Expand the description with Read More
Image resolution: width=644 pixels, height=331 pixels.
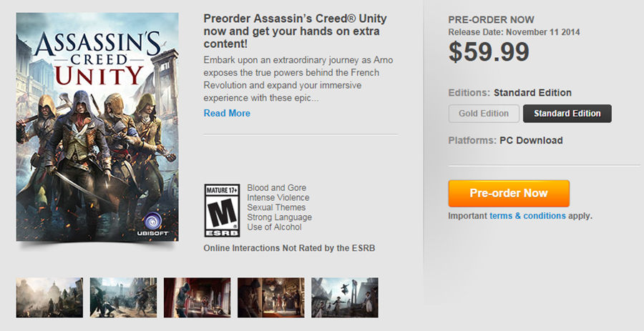tap(227, 113)
